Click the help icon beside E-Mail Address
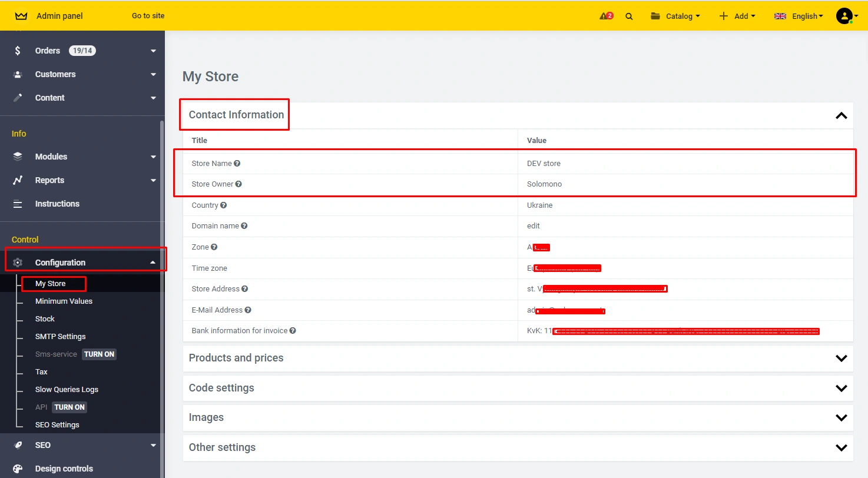 [248, 310]
